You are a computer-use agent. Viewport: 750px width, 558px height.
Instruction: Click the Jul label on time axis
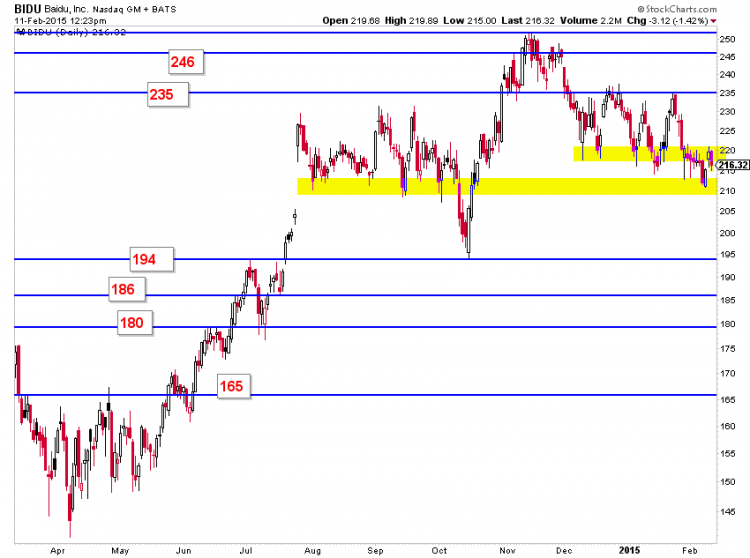[x=245, y=551]
